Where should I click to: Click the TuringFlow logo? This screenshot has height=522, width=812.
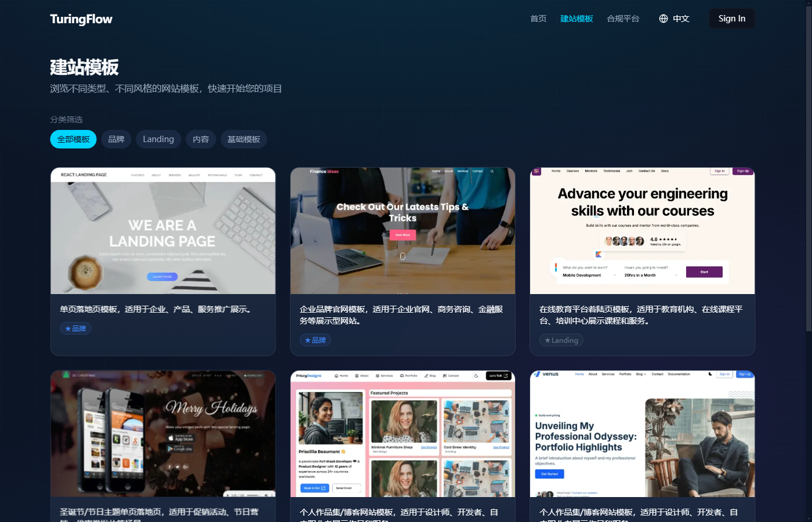tap(81, 19)
